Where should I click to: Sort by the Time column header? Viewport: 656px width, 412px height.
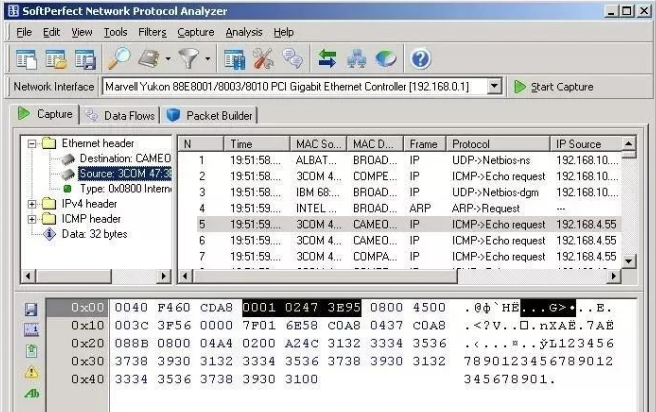point(257,144)
